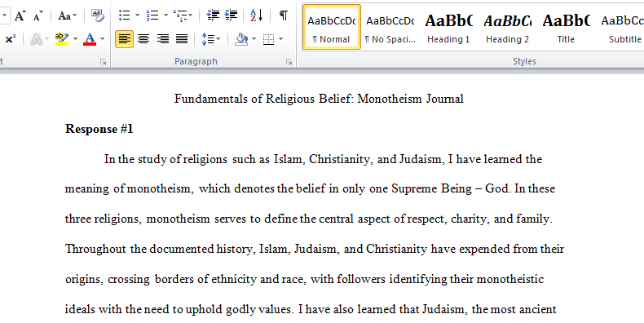Image resolution: width=644 pixels, height=323 pixels.
Task: Click the Text Effects icon
Action: coord(36,39)
